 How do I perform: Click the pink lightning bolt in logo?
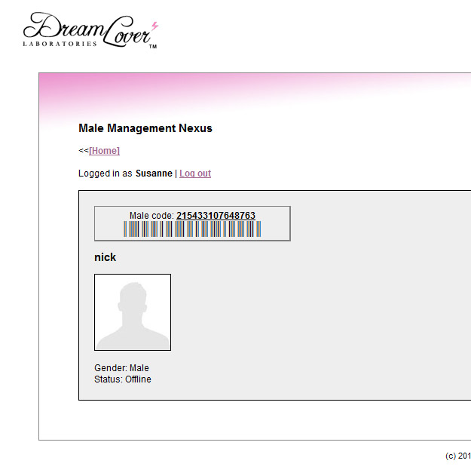pos(155,26)
